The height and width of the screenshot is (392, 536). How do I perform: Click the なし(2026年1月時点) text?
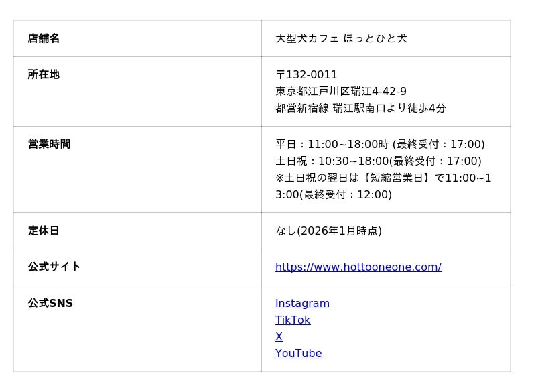pyautogui.click(x=328, y=231)
